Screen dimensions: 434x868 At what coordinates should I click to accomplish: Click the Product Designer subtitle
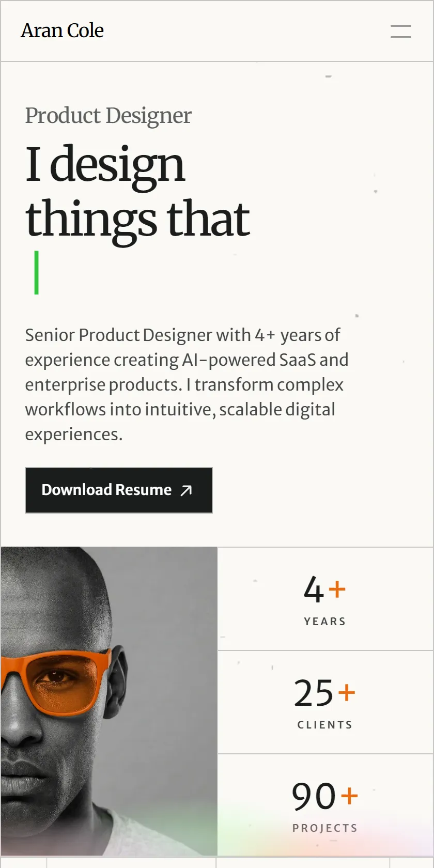108,116
